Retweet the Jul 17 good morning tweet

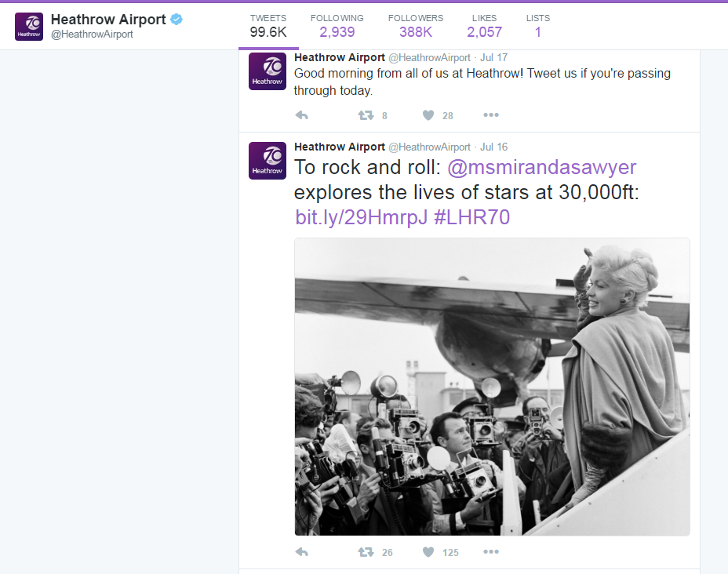pos(366,115)
